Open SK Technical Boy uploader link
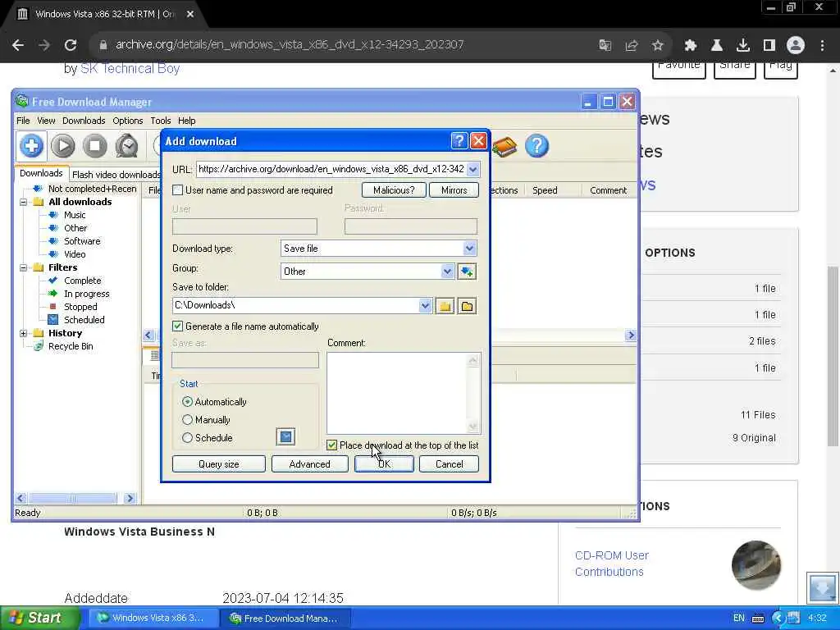The height and width of the screenshot is (630, 840). (x=130, y=69)
